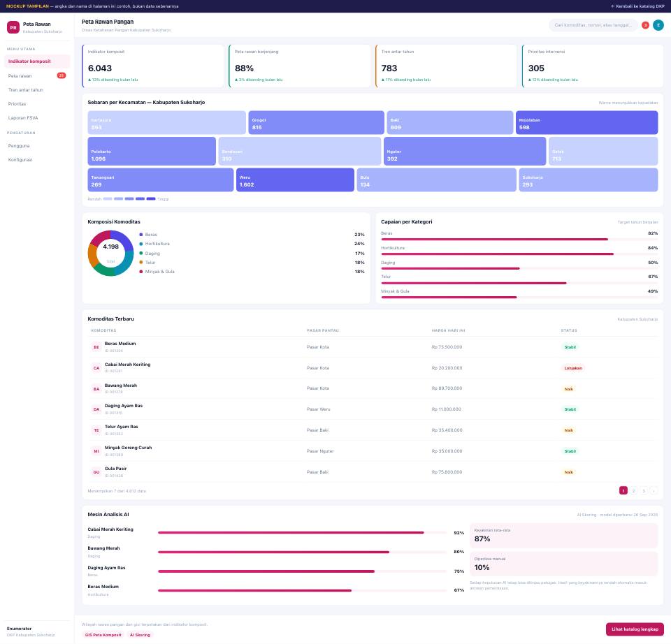Open Peta rawan menu item
Screen dimensions: 671x644
coord(37,75)
